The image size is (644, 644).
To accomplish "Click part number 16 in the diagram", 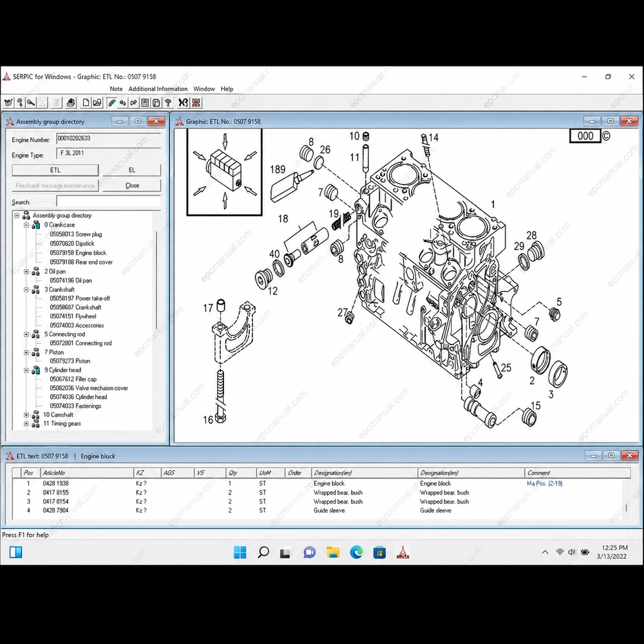I will tap(208, 420).
